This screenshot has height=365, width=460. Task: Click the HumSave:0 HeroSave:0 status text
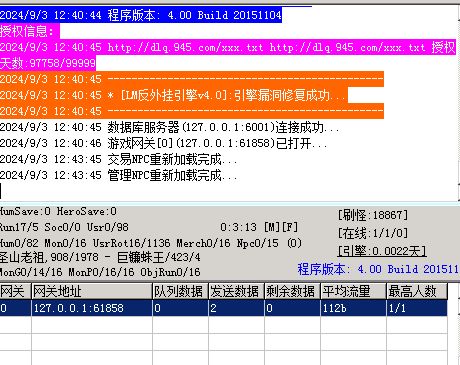(x=58, y=211)
